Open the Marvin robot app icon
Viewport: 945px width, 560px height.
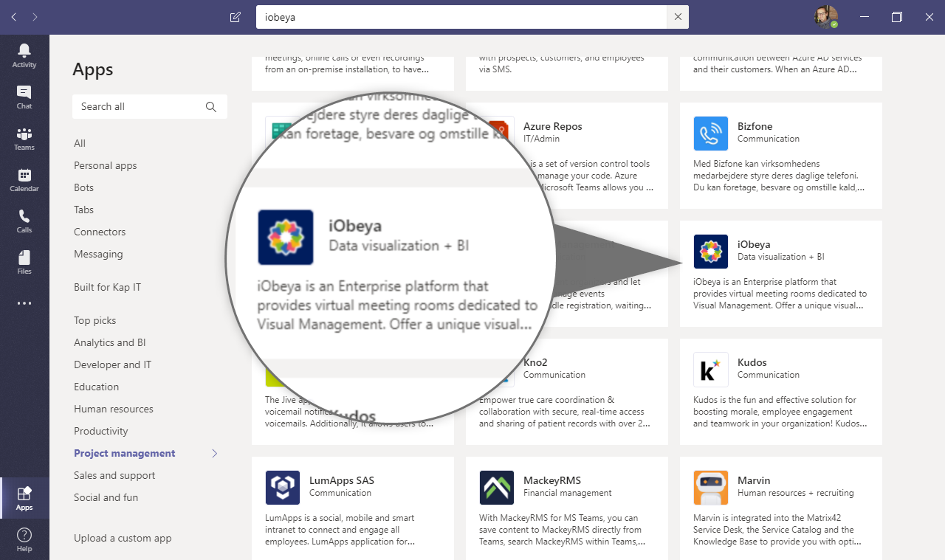click(711, 488)
